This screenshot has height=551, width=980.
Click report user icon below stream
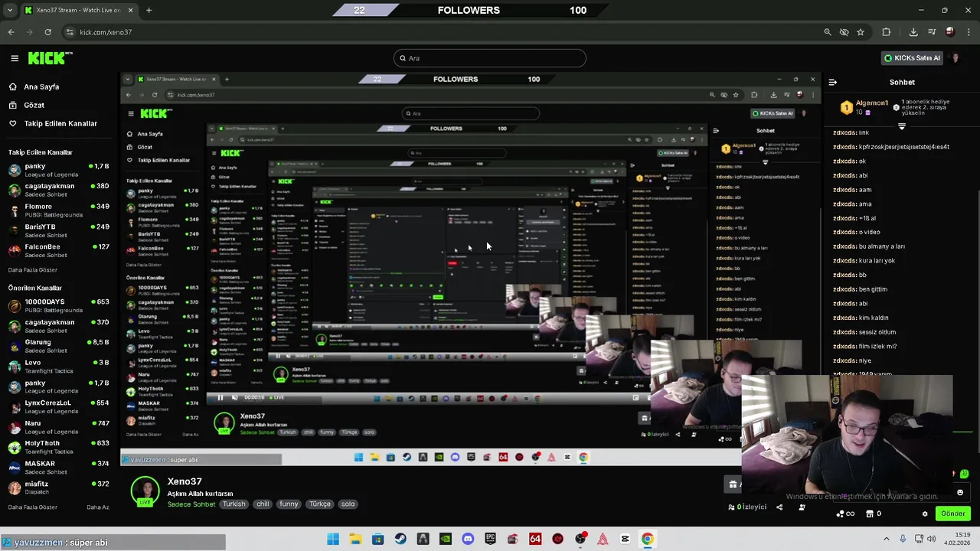pos(802,507)
